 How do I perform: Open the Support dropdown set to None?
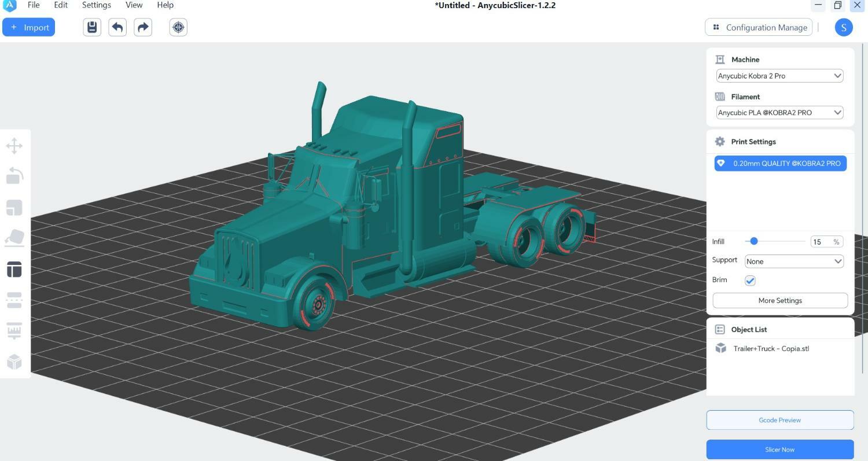tap(793, 261)
